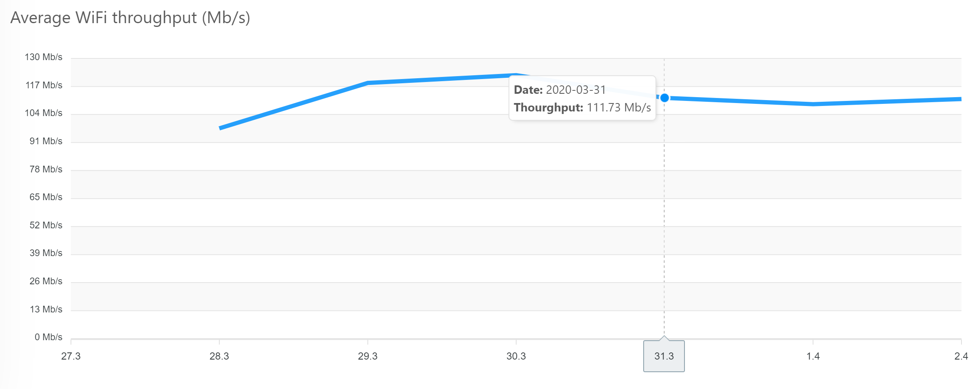Click the 1.4 date label on x-axis

[x=813, y=356]
